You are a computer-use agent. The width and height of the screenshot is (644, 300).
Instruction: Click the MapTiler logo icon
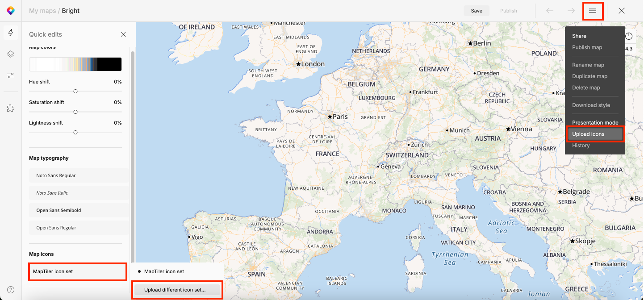[11, 11]
